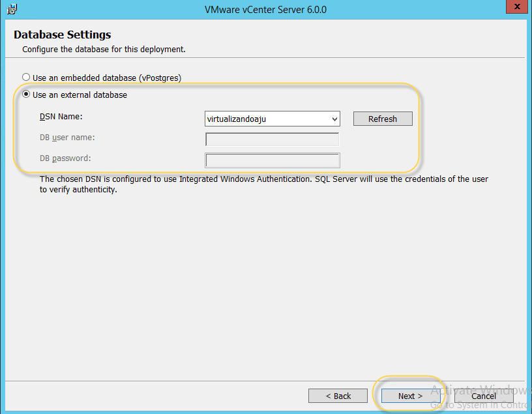This screenshot has height=414, width=532.
Task: Click the Configure the database subtitle text
Action: (104, 49)
